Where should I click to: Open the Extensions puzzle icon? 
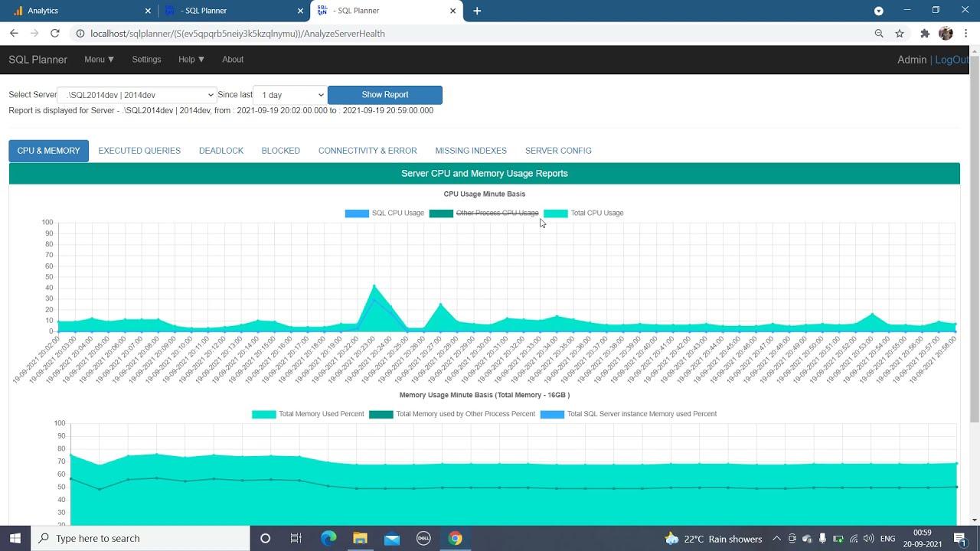(x=925, y=34)
